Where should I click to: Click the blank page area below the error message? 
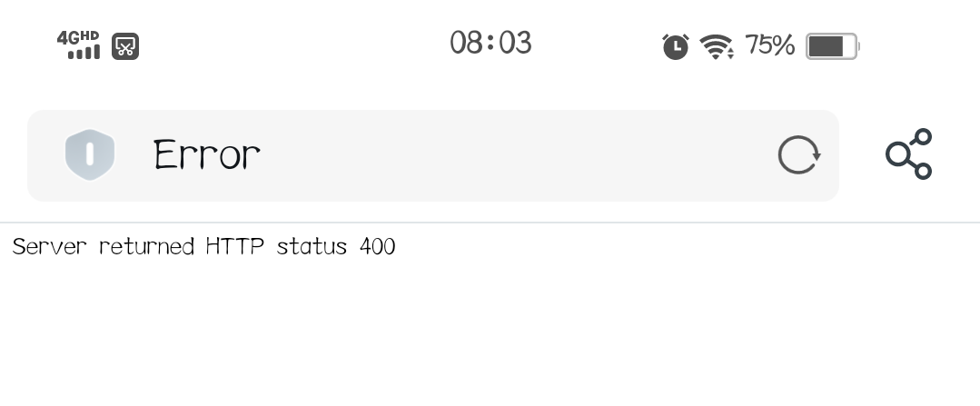pyautogui.click(x=490, y=336)
